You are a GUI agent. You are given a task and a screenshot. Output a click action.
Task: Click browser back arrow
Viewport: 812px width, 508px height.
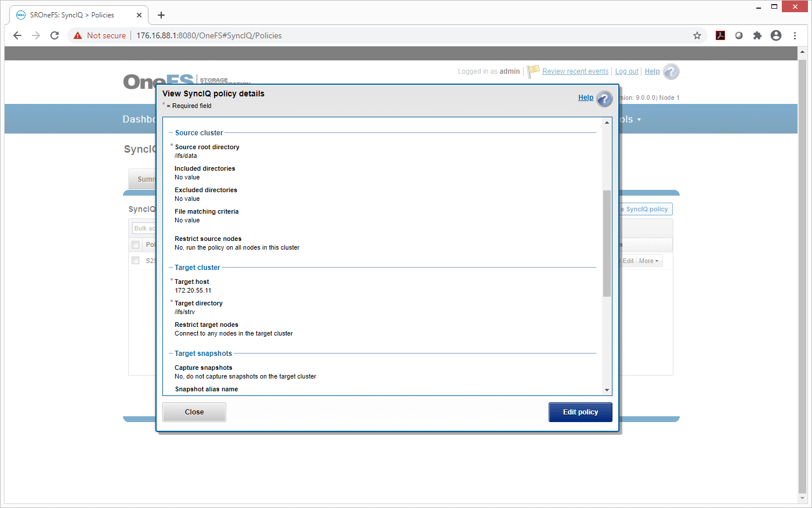(x=17, y=35)
